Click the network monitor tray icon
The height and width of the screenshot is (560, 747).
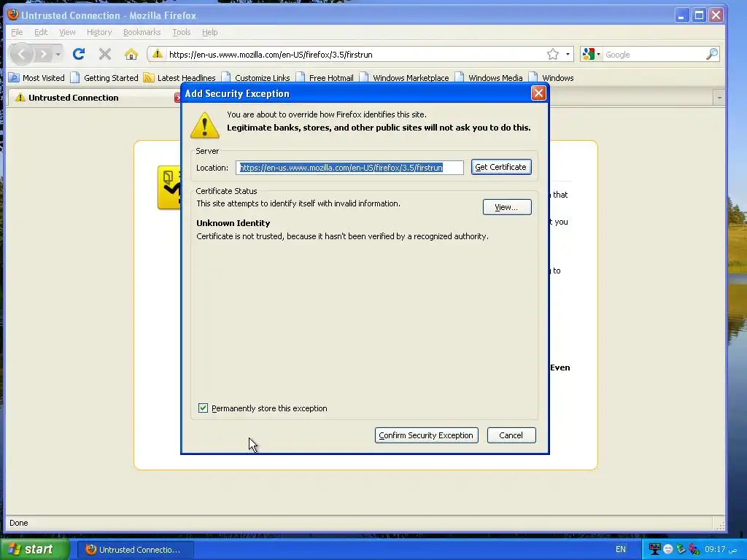(x=654, y=549)
